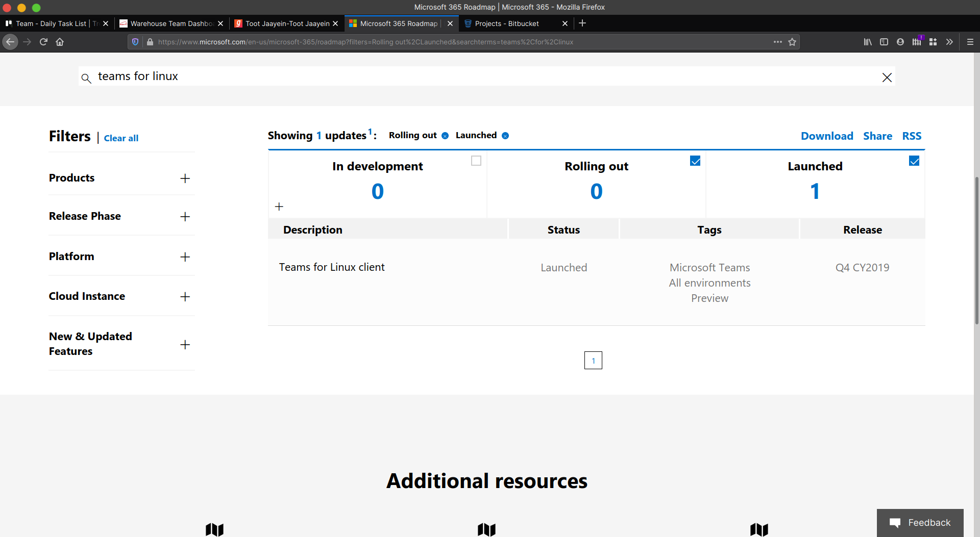Open a new browser tab
The image size is (980, 537).
click(582, 23)
